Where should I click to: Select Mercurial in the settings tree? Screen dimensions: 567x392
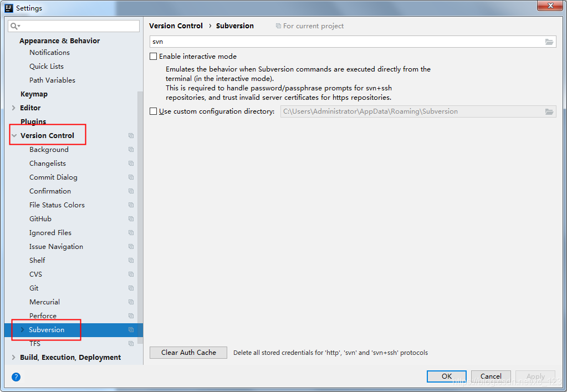point(44,302)
